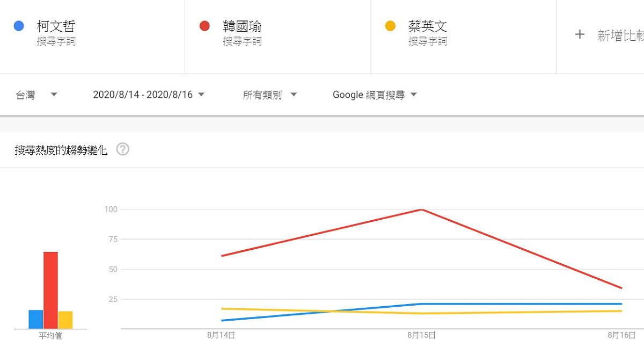Click the 8月16日 axis label
Image resolution: width=644 pixels, height=347 pixels.
(x=622, y=335)
